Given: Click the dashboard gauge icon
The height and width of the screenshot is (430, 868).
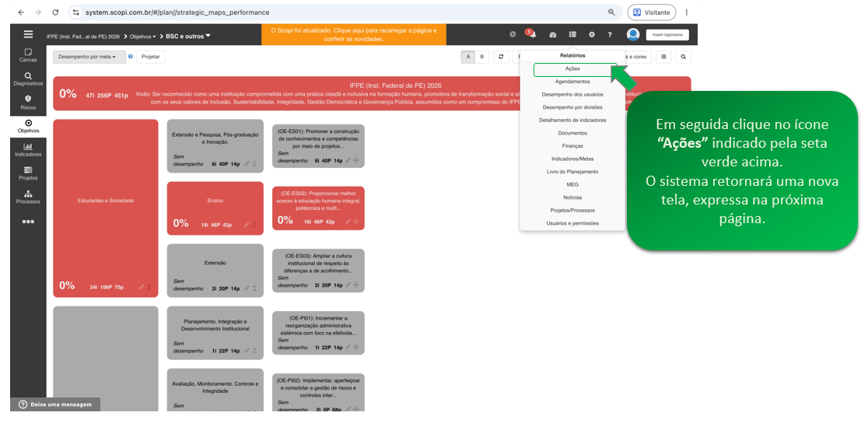Looking at the screenshot, I should [552, 35].
